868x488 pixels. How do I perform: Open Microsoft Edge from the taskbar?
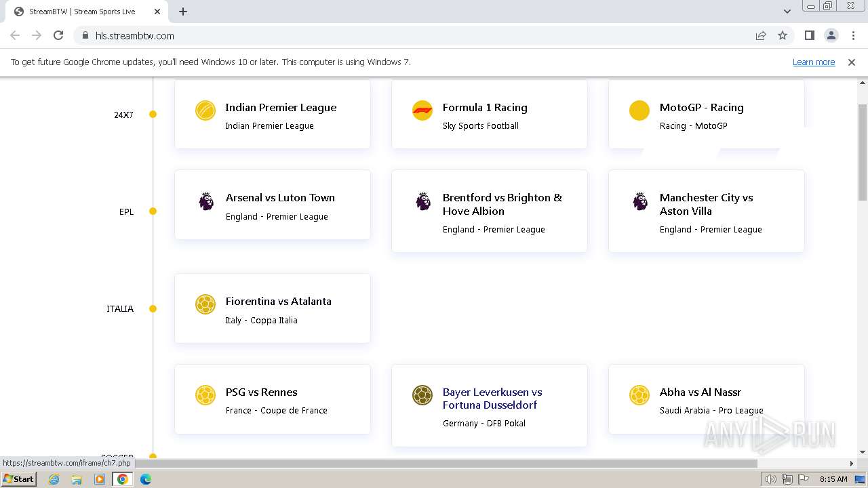(x=146, y=479)
